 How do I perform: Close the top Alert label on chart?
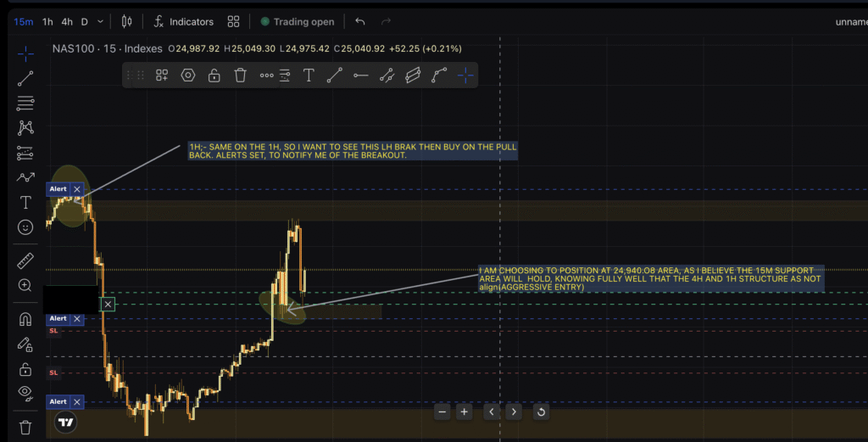77,189
